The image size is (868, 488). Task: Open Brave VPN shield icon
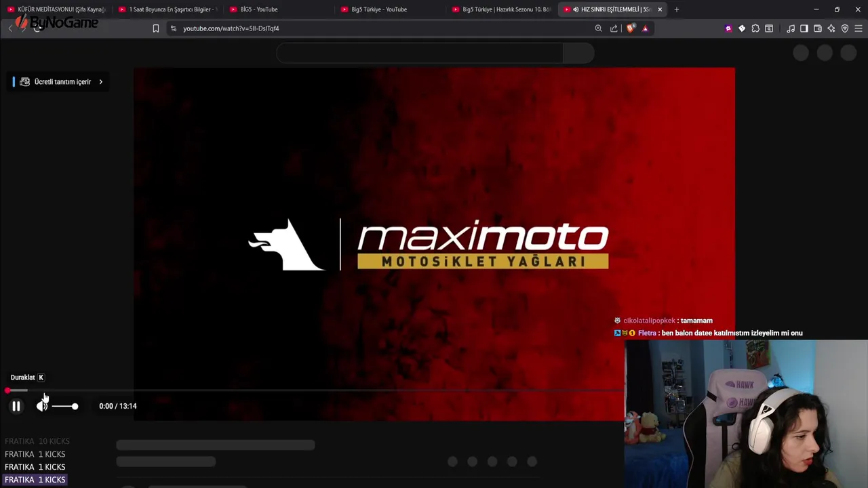click(x=845, y=28)
